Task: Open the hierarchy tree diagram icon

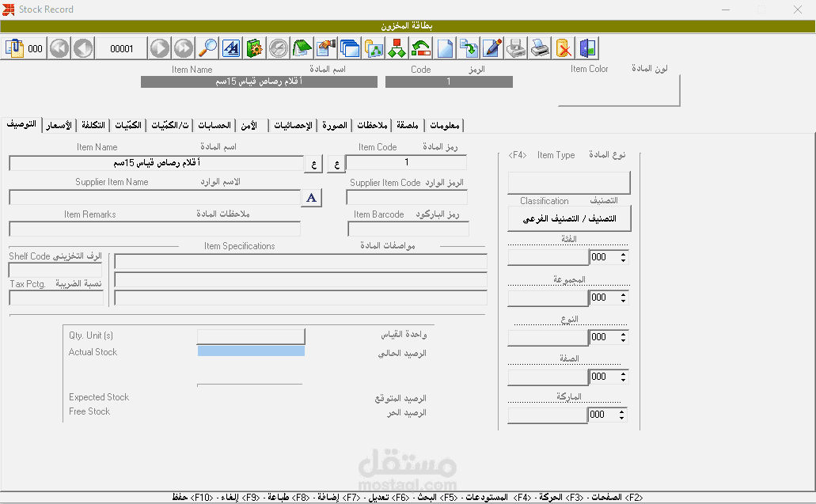Action: 397,48
